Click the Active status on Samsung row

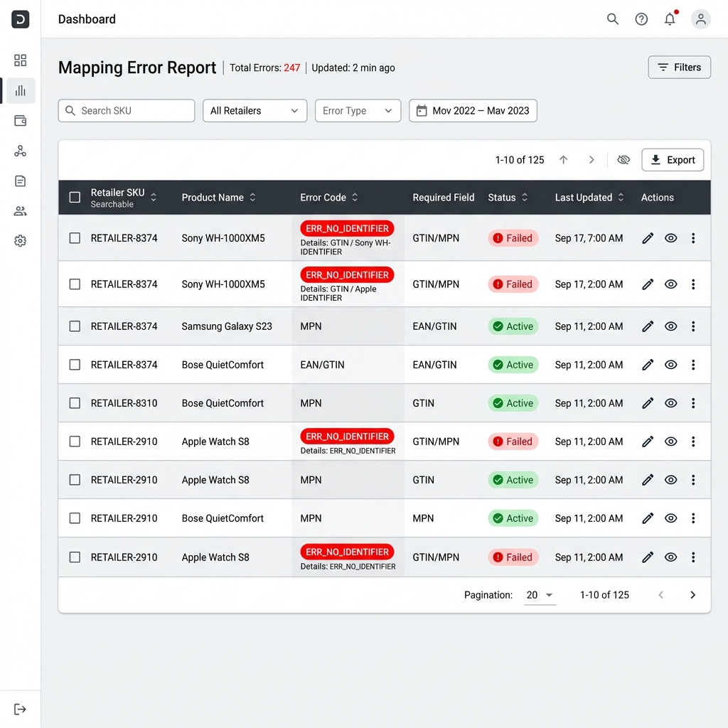point(513,326)
